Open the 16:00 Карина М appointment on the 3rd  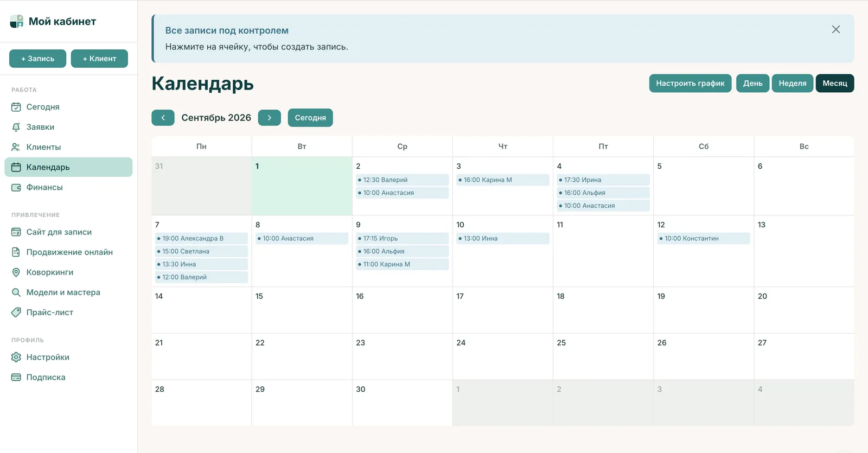point(503,180)
